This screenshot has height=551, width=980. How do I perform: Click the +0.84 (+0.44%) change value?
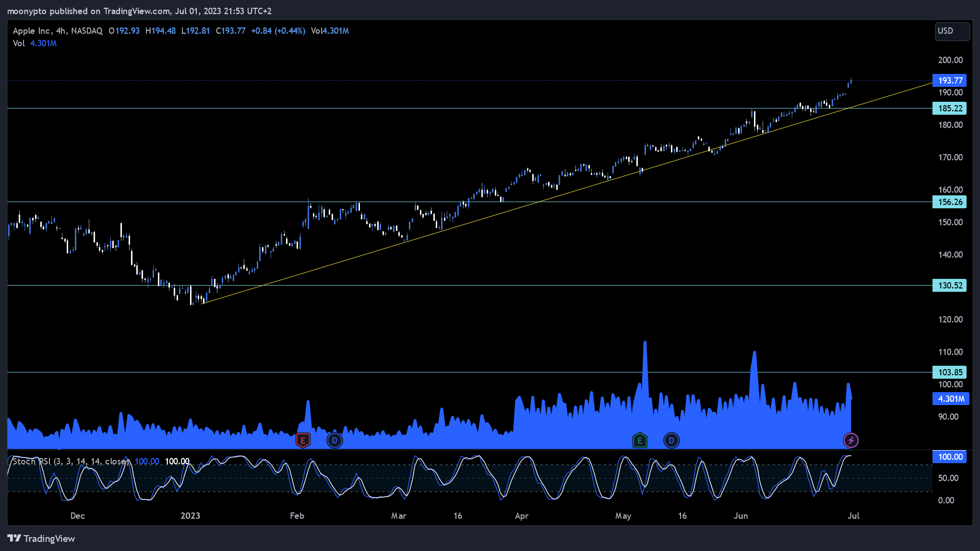click(278, 31)
